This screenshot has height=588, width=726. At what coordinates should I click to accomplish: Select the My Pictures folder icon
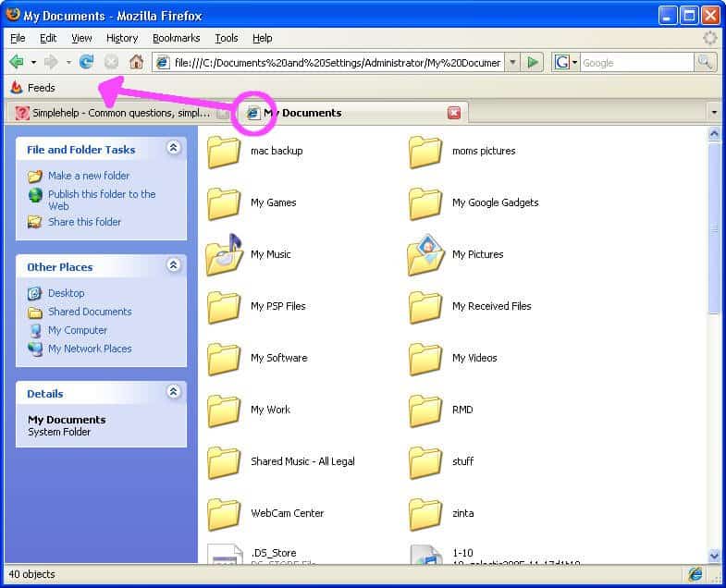pos(426,254)
